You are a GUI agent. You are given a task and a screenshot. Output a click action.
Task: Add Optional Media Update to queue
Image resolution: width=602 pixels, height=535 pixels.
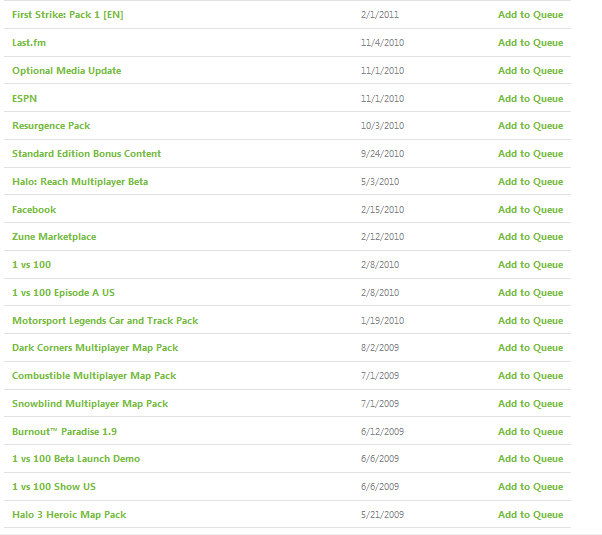[531, 71]
